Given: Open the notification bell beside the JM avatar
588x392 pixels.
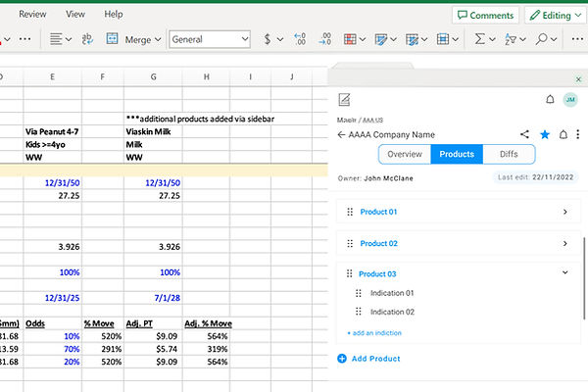Looking at the screenshot, I should pyautogui.click(x=550, y=99).
